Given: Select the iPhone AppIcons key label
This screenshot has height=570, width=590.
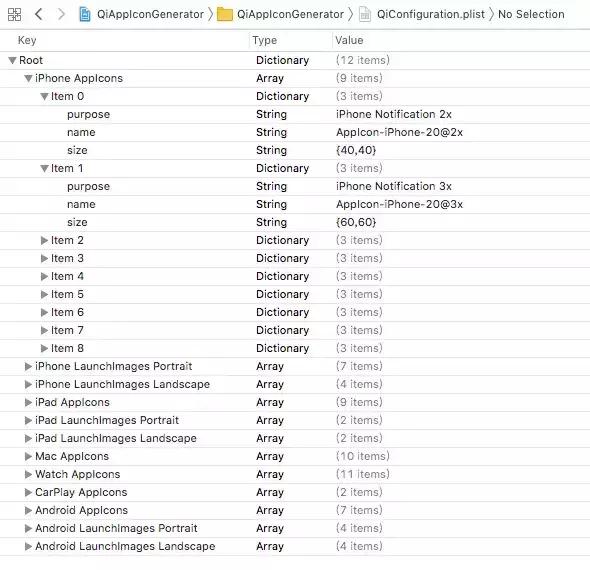Looking at the screenshot, I should pyautogui.click(x=79, y=78).
